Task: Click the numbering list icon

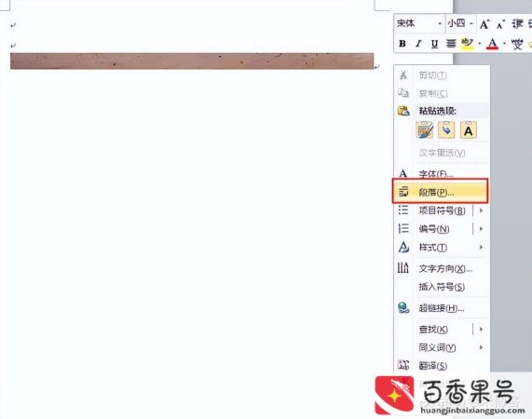Action: (x=403, y=228)
